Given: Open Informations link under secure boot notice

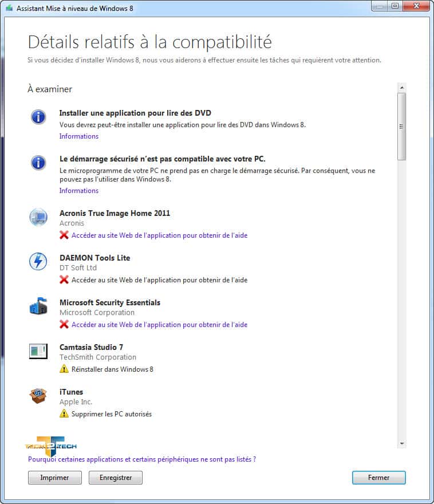Looking at the screenshot, I should point(78,191).
